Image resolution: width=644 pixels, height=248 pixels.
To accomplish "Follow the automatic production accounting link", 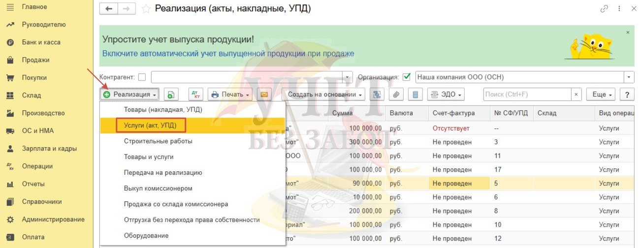I will 228,54.
